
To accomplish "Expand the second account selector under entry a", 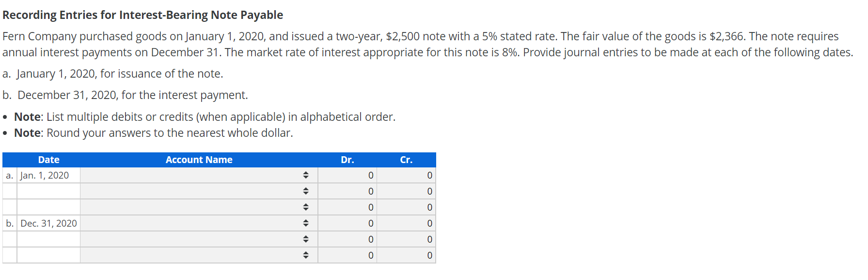I will coord(306,191).
